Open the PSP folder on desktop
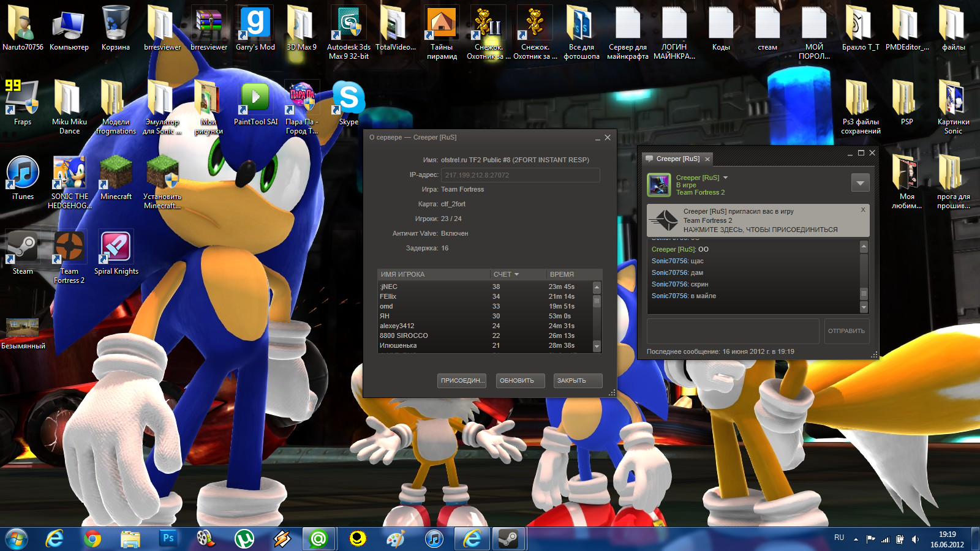This screenshot has width=980, height=551. [x=907, y=103]
